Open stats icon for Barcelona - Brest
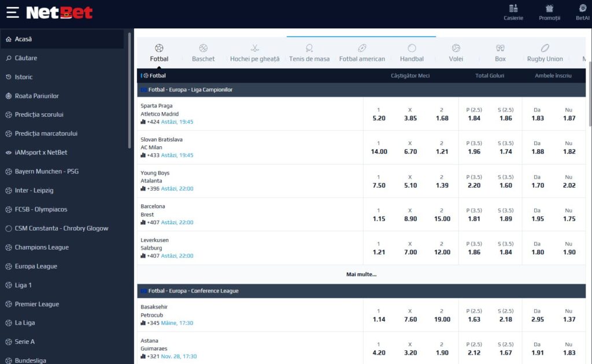The width and height of the screenshot is (592, 364). click(143, 222)
